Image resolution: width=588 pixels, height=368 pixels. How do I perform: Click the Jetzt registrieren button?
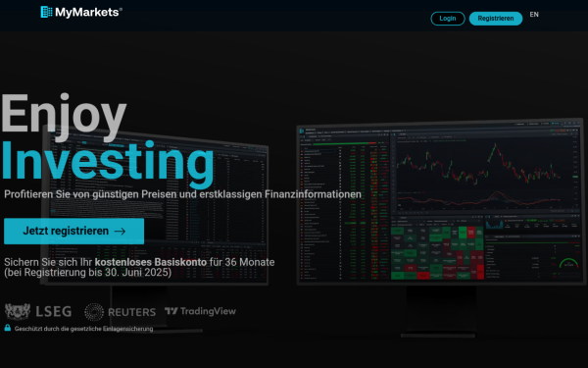click(x=73, y=231)
